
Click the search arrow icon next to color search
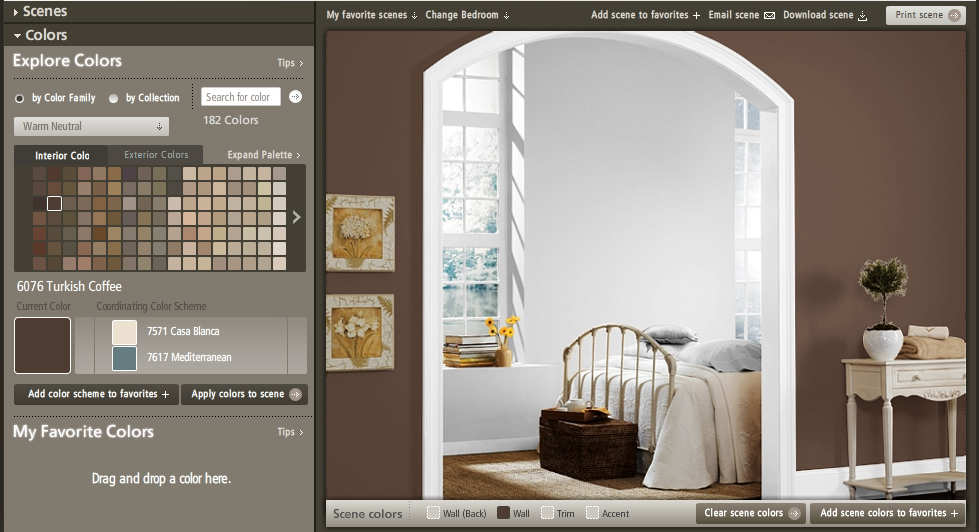click(x=295, y=97)
